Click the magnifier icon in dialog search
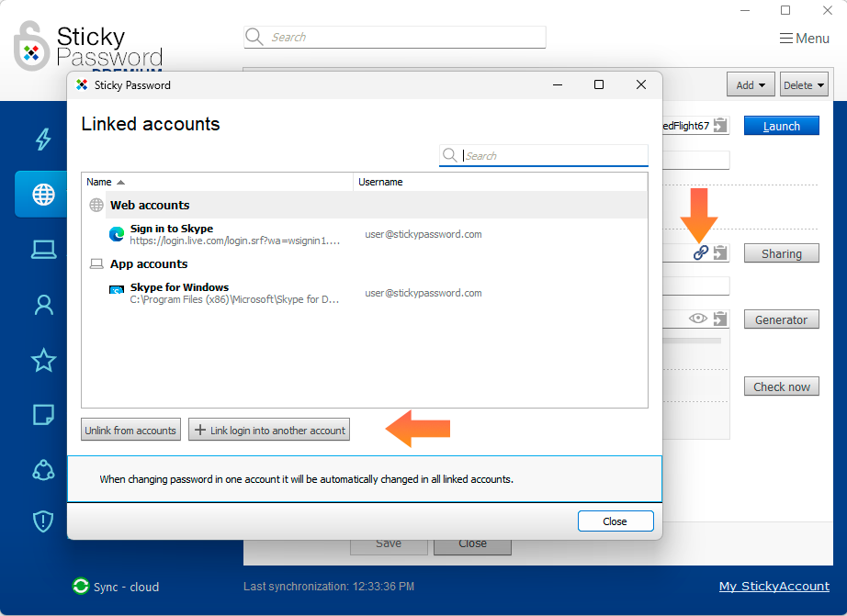847x616 pixels. tap(449, 155)
